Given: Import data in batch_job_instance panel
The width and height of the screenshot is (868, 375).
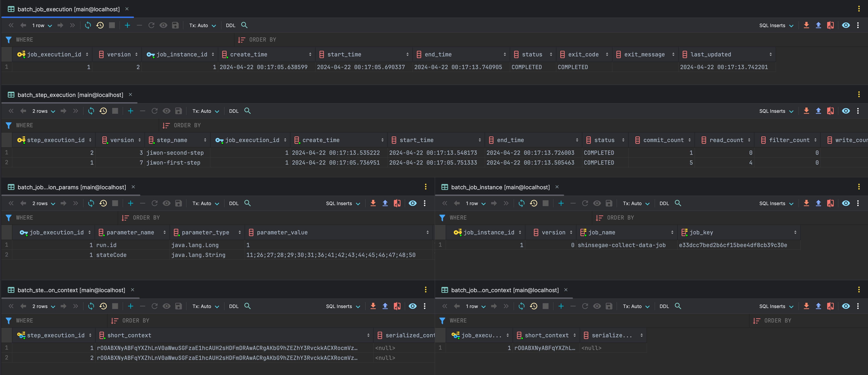Looking at the screenshot, I should pos(818,203).
